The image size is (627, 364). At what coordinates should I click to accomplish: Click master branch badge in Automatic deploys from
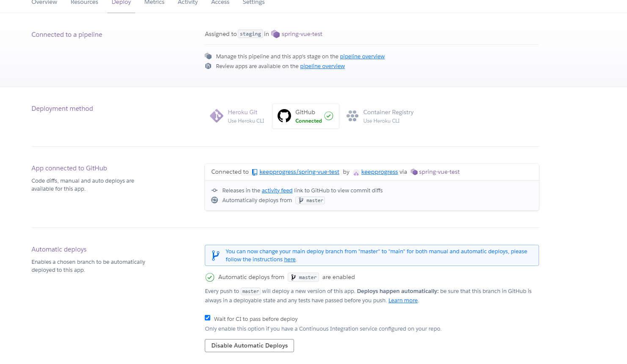(x=303, y=277)
